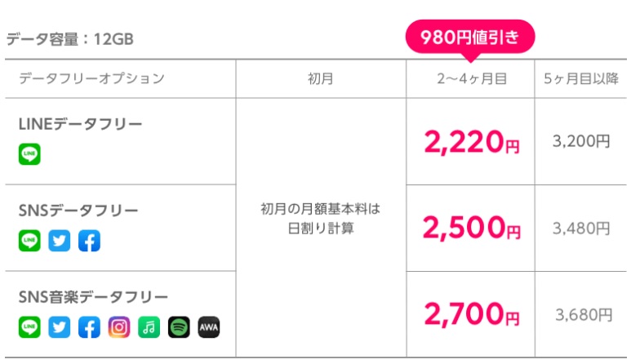631x364 pixels.
Task: Click the 初月の月額基本料は日割り計算 note
Action: (x=321, y=219)
